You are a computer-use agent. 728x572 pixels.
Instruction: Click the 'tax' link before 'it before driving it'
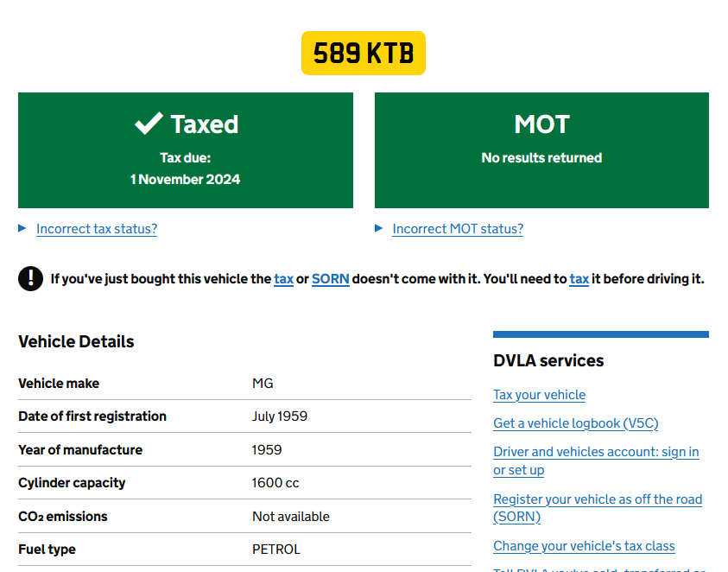pyautogui.click(x=579, y=279)
